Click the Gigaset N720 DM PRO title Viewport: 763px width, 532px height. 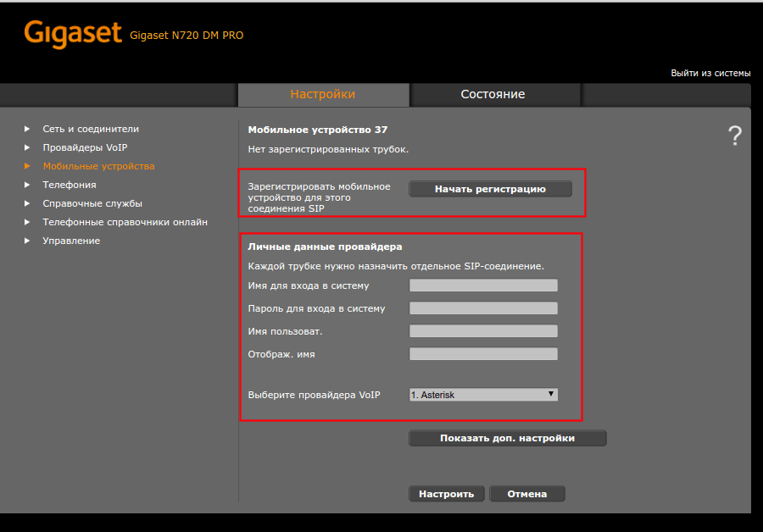coord(187,36)
